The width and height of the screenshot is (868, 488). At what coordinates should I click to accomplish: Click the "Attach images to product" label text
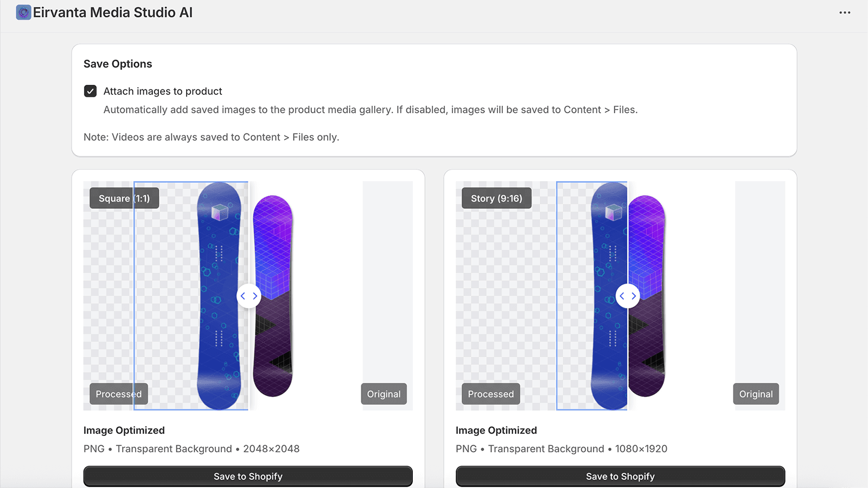[163, 91]
